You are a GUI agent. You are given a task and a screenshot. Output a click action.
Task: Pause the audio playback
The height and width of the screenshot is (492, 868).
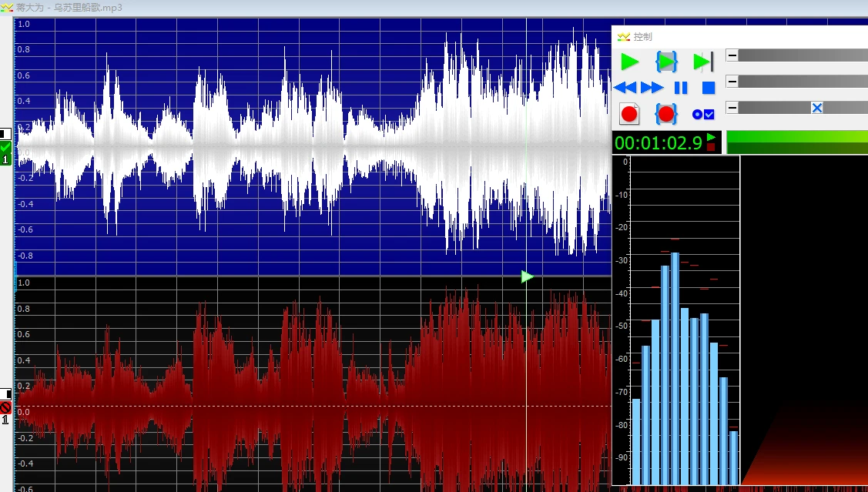(681, 89)
